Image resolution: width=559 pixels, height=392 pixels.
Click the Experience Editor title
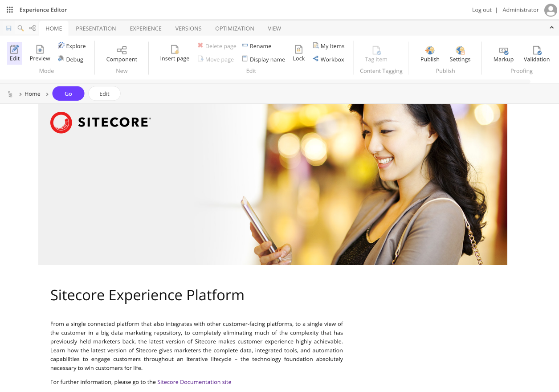pos(43,10)
